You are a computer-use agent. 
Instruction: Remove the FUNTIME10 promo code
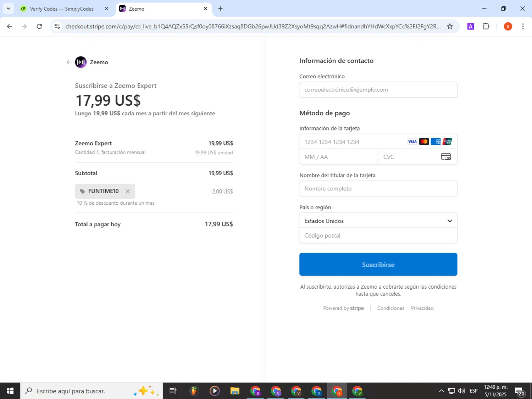tap(128, 191)
